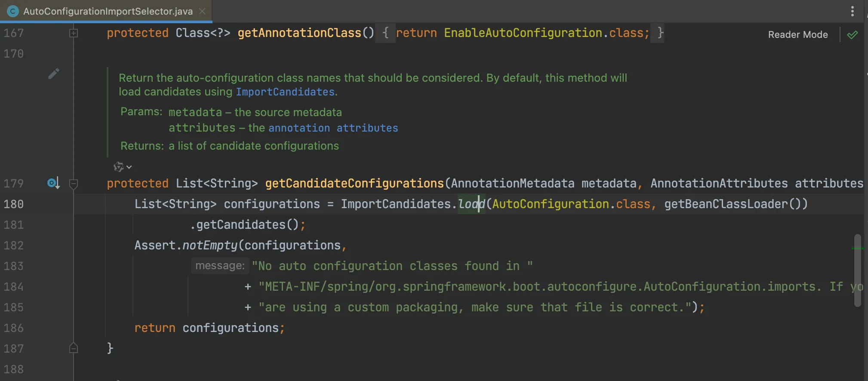Image resolution: width=868 pixels, height=381 pixels.
Task: Click the Java class icon on the file tab
Action: [x=13, y=12]
